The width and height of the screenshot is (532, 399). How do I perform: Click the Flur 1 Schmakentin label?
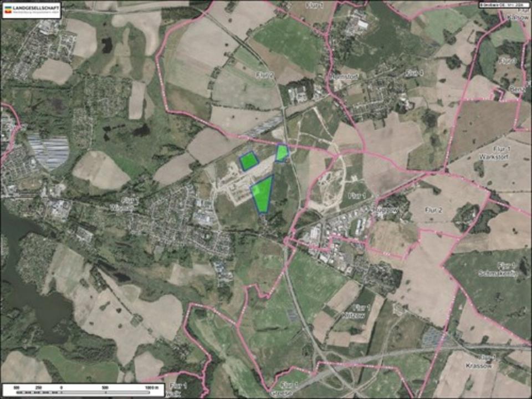click(x=499, y=269)
